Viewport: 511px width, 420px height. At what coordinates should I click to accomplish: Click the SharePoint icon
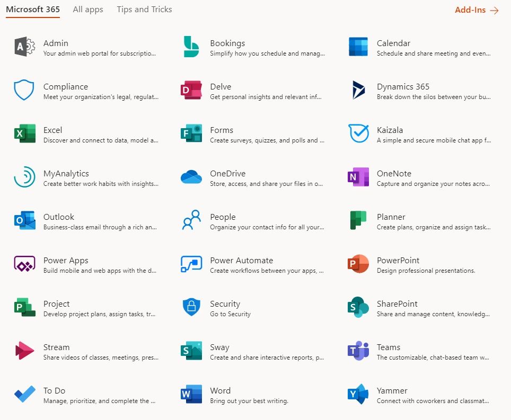358,308
